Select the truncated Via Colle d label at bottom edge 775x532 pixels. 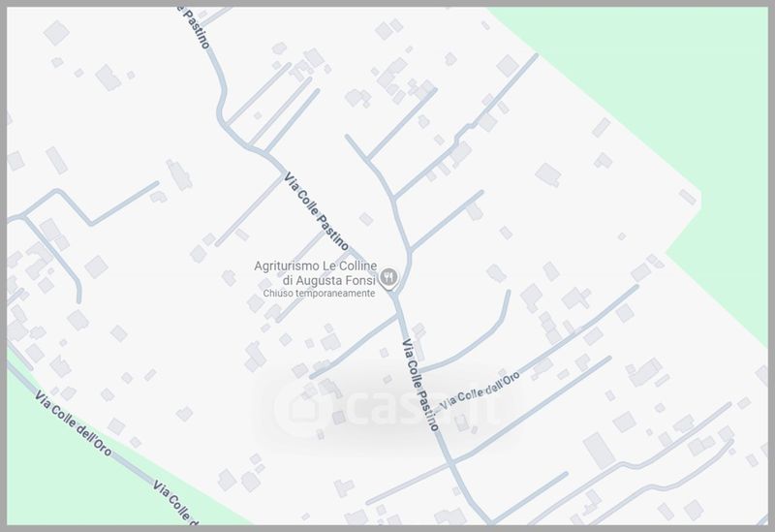click(175, 501)
